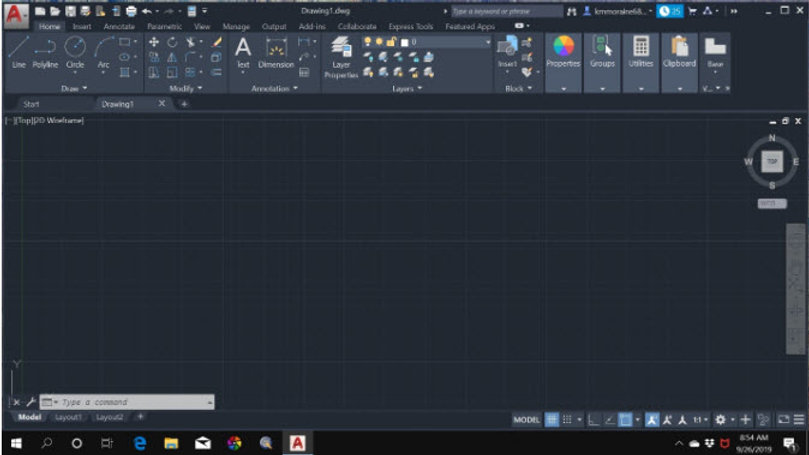Toggle layer freeze sun icon
Viewport: 809px width, 455px height.
coord(379,42)
